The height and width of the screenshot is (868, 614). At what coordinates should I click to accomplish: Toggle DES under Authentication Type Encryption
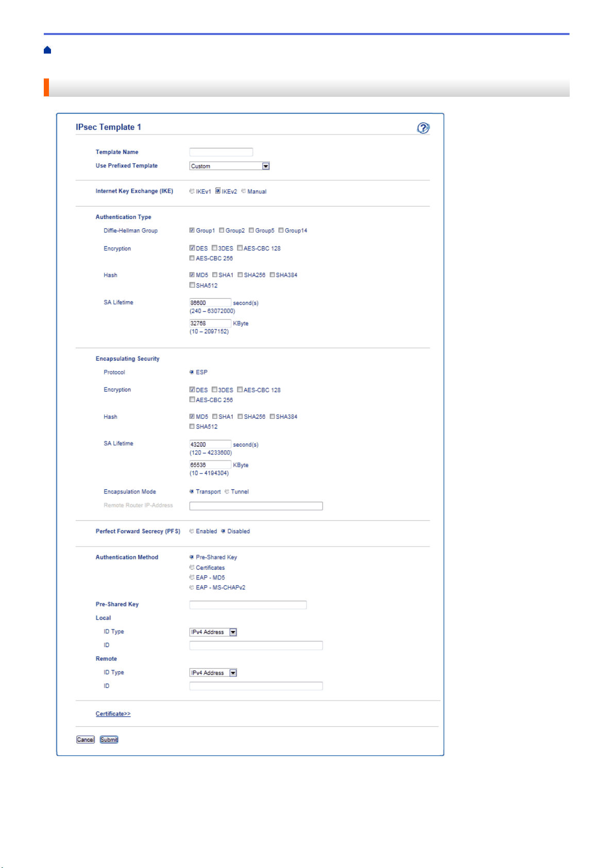(x=192, y=248)
